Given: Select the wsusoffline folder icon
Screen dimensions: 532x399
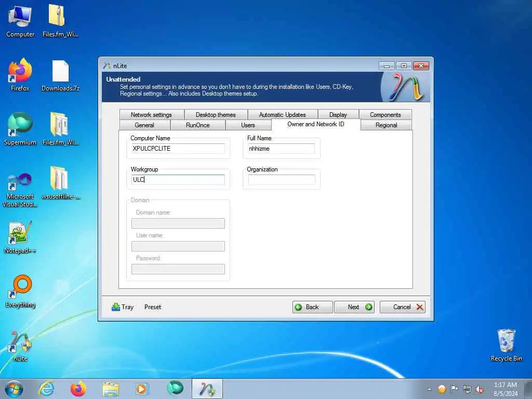Looking at the screenshot, I should (60, 183).
